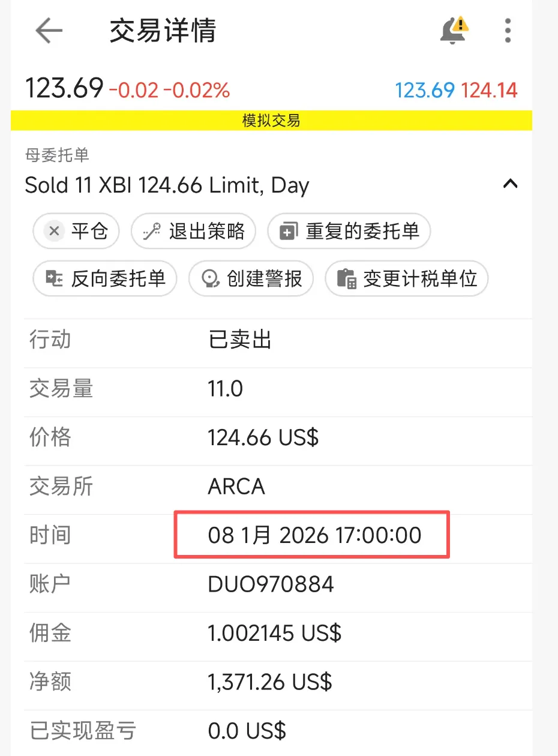Viewport: 558px width, 756px height.
Task: Tap the 平仓 close position chip
Action: (76, 231)
